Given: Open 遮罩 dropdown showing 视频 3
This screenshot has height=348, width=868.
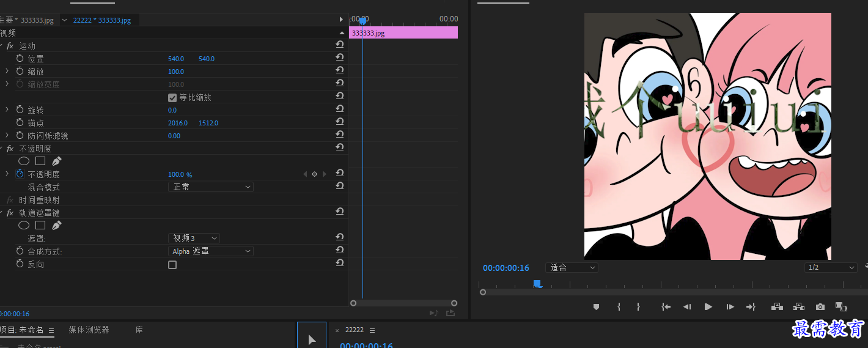Looking at the screenshot, I should (x=194, y=238).
